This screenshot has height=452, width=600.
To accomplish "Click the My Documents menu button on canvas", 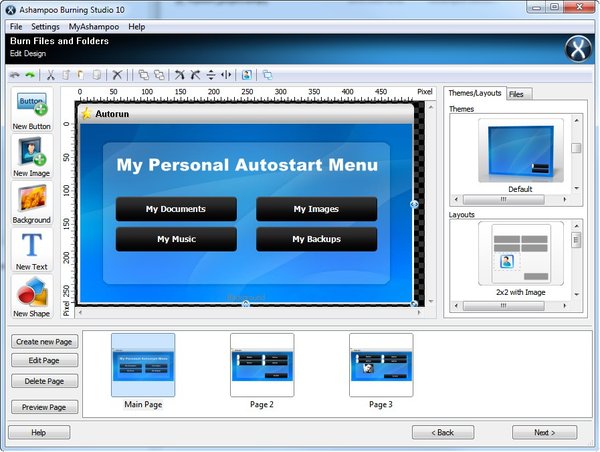I will click(176, 209).
